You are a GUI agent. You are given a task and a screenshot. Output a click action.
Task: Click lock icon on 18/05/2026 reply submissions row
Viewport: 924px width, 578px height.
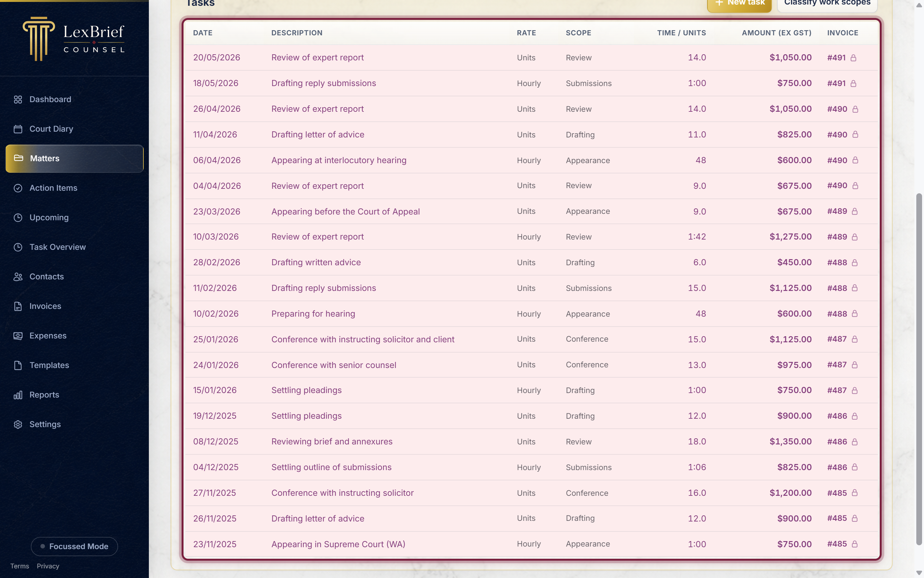853,83
